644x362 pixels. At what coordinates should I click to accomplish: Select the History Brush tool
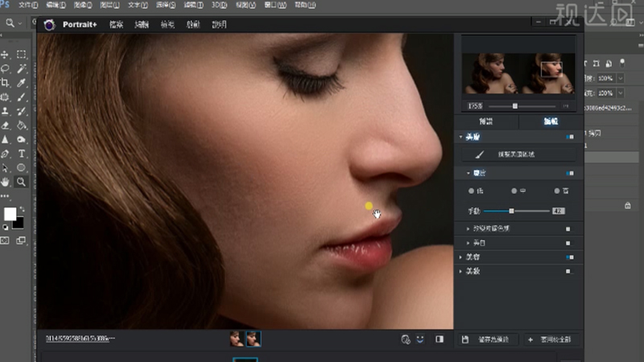pyautogui.click(x=22, y=111)
